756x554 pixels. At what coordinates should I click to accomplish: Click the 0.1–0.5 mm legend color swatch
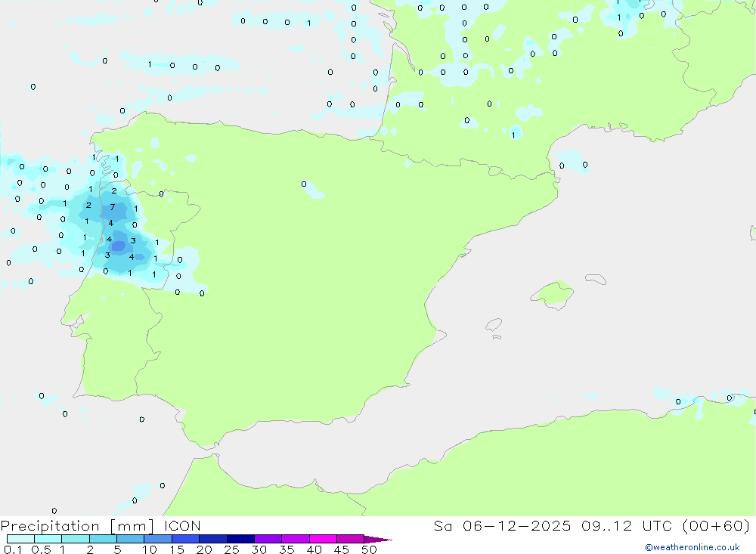point(20,539)
